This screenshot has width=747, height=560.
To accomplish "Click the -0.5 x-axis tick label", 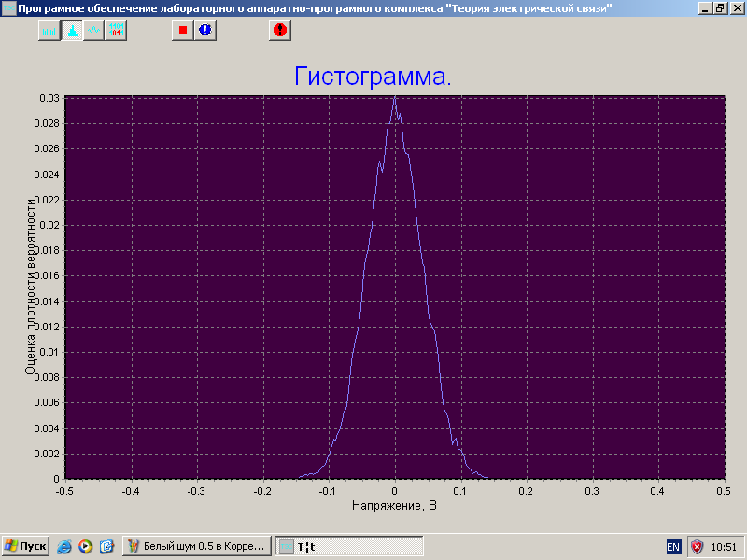I will 64,491.
